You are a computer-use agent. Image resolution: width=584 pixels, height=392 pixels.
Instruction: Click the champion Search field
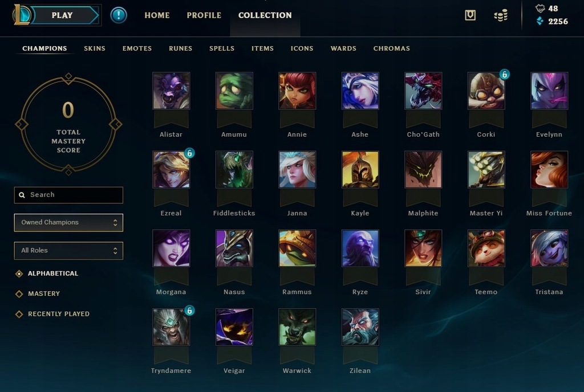click(68, 195)
